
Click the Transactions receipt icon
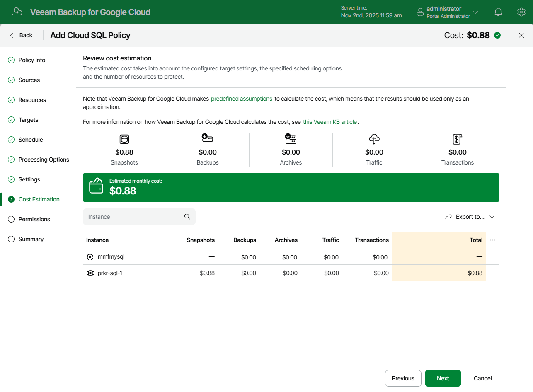click(x=458, y=139)
